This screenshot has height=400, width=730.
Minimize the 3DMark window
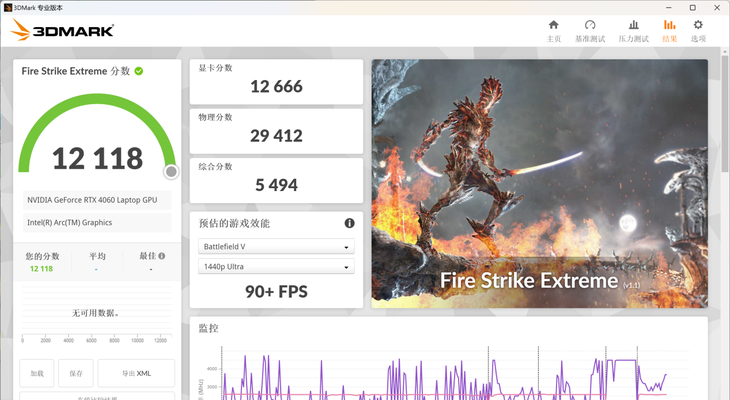(x=669, y=7)
